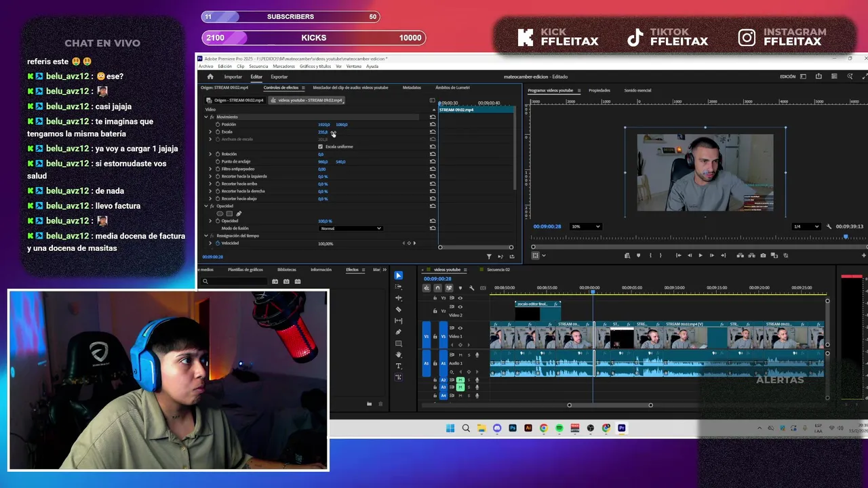
Task: Open Photoshop from Windows taskbar
Action: click(513, 428)
